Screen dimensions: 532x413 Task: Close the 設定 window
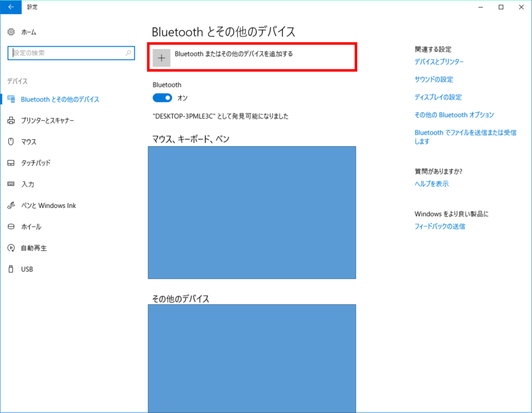pos(521,7)
